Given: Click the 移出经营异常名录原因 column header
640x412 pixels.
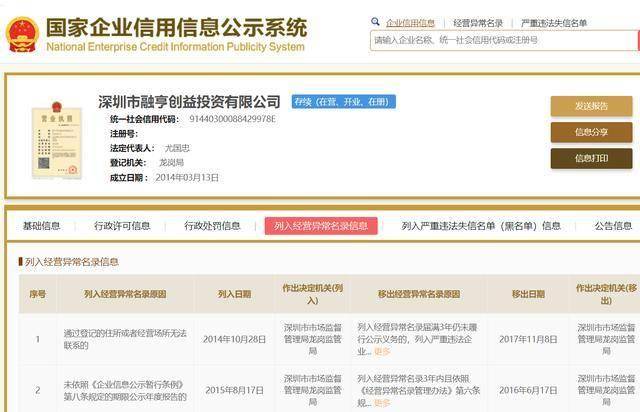Looking at the screenshot, I should click(x=419, y=294).
